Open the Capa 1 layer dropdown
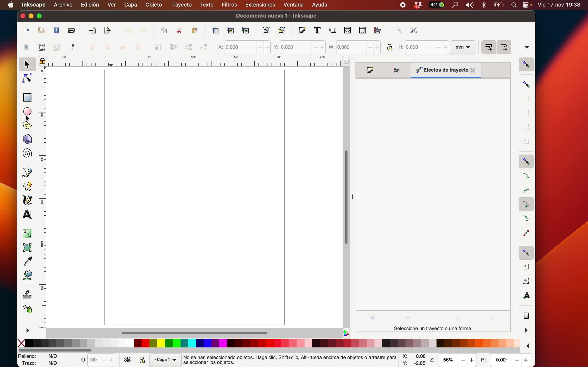588x367 pixels. [165, 360]
